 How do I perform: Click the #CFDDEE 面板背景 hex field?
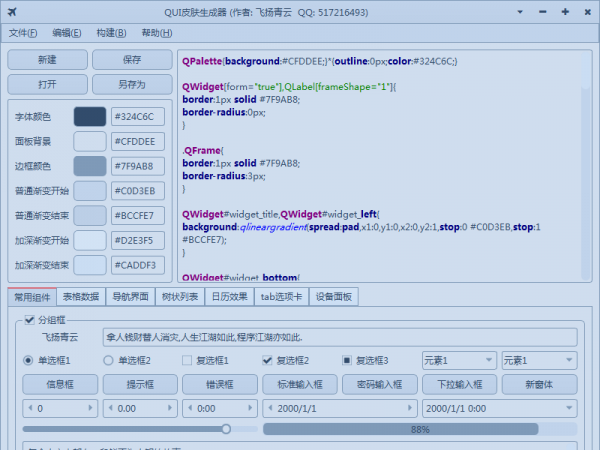pos(135,141)
